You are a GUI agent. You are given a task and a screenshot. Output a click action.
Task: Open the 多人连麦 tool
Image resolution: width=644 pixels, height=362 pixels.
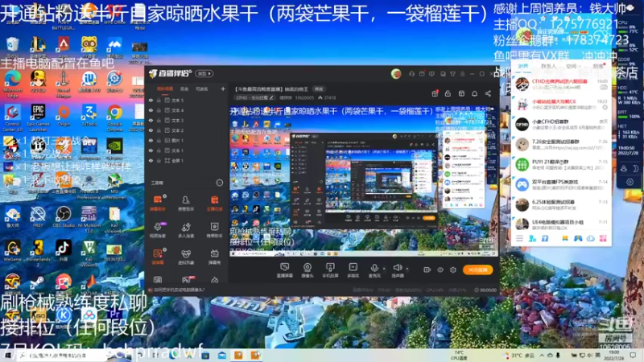tap(186, 230)
